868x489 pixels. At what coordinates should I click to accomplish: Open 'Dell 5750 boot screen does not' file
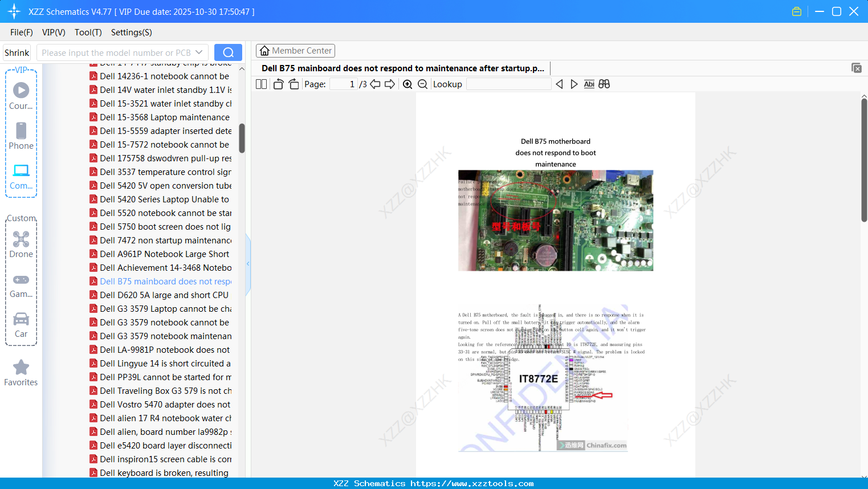coord(161,227)
